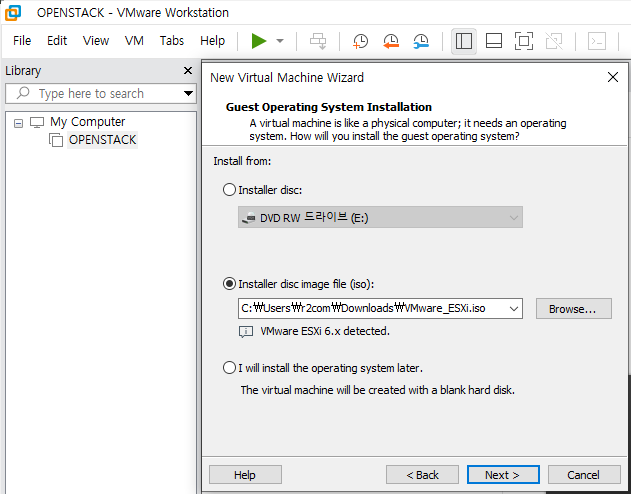This screenshot has height=494, width=631.
Task: Select I will install the operating system later
Action: pyautogui.click(x=229, y=368)
